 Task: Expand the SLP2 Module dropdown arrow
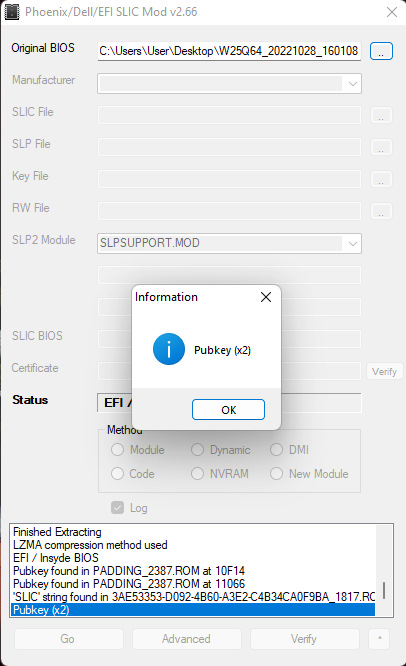(352, 243)
